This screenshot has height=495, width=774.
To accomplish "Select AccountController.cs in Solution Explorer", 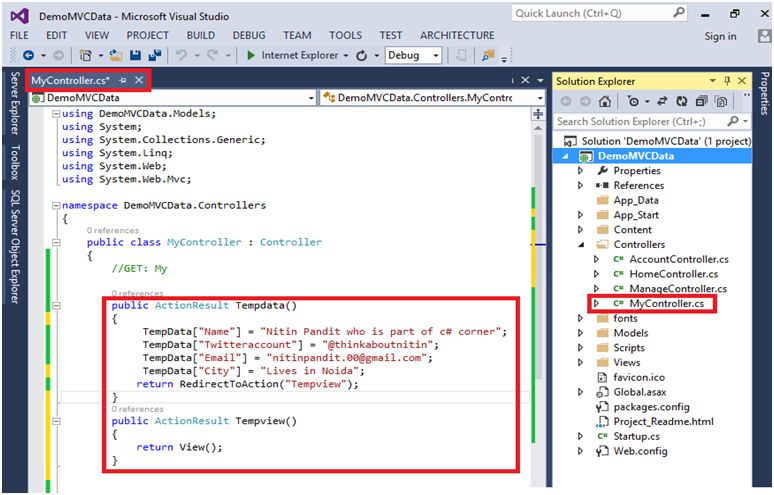I will 679,259.
